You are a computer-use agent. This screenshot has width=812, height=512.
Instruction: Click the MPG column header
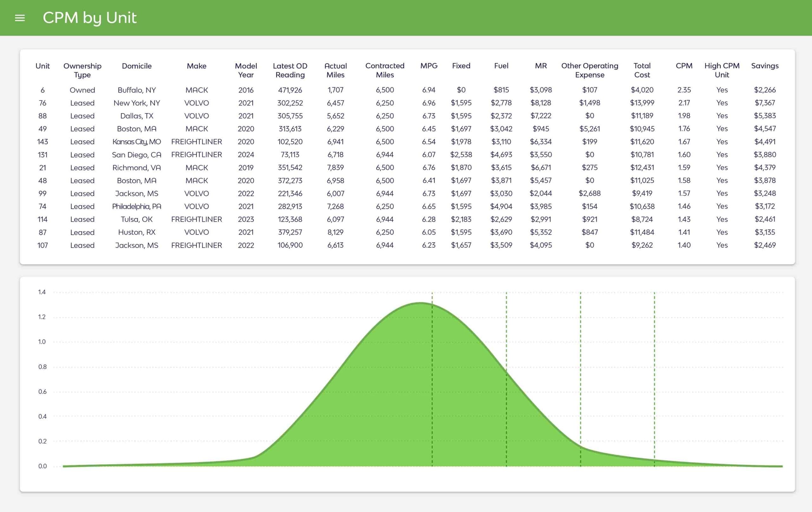(429, 66)
